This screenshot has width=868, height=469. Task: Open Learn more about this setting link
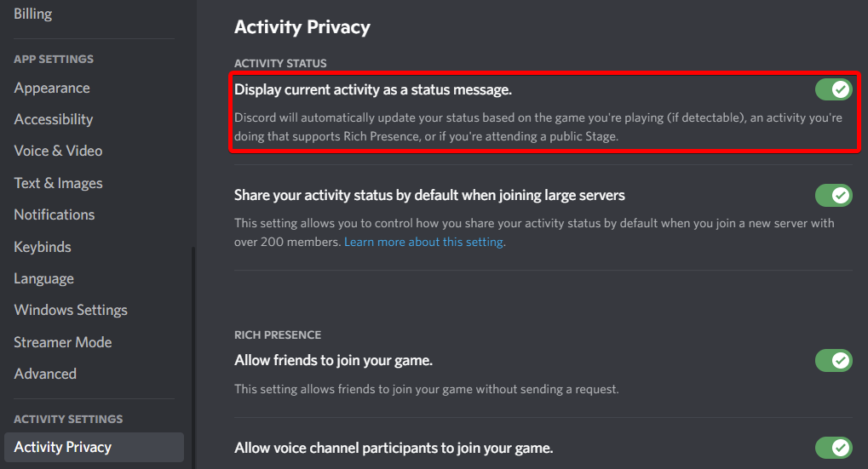point(424,243)
